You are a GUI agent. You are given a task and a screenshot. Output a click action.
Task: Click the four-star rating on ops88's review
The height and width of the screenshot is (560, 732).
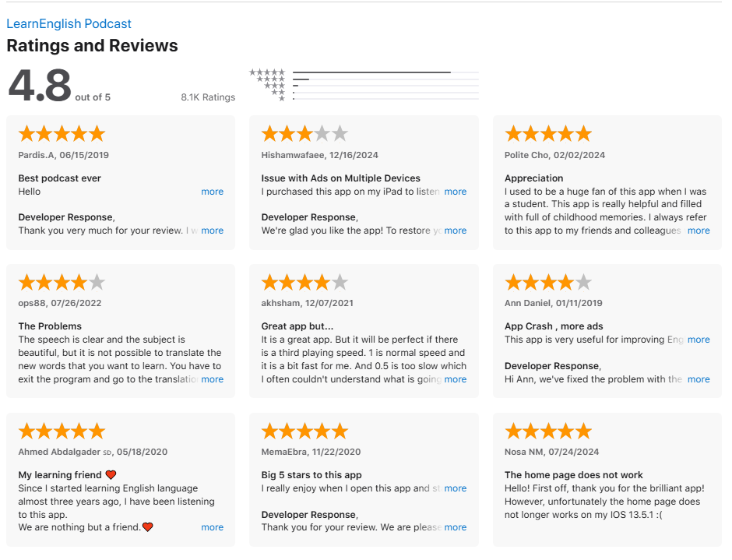tap(62, 282)
